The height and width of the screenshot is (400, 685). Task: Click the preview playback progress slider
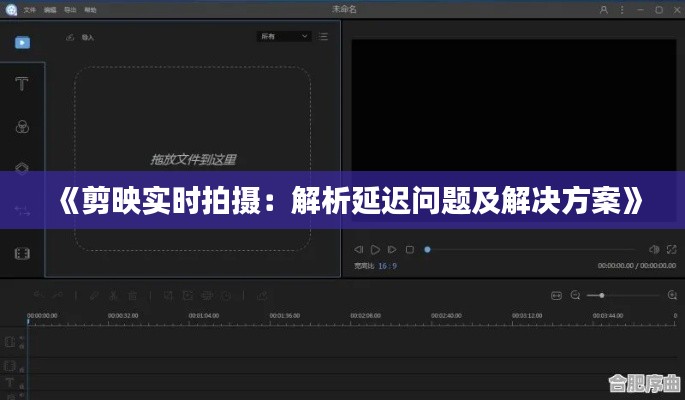(530, 250)
